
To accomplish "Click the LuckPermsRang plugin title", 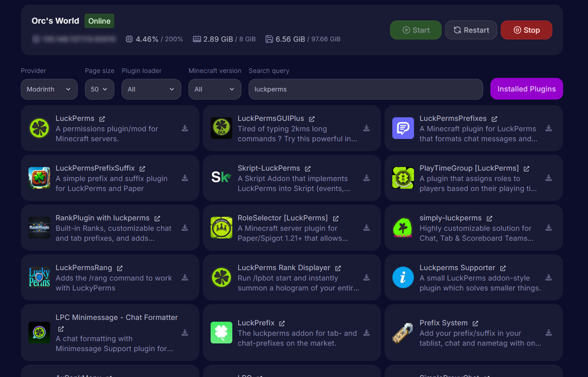I will pyautogui.click(x=84, y=268).
